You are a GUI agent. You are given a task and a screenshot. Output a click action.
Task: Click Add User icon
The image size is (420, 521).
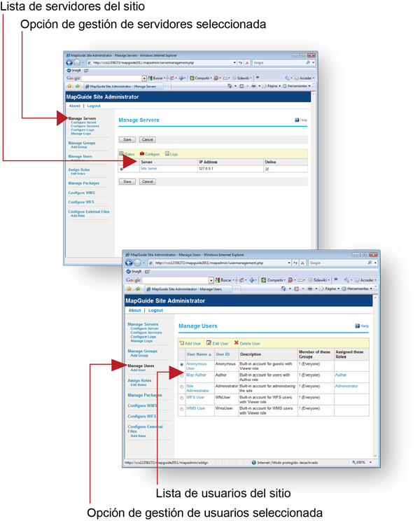click(181, 343)
